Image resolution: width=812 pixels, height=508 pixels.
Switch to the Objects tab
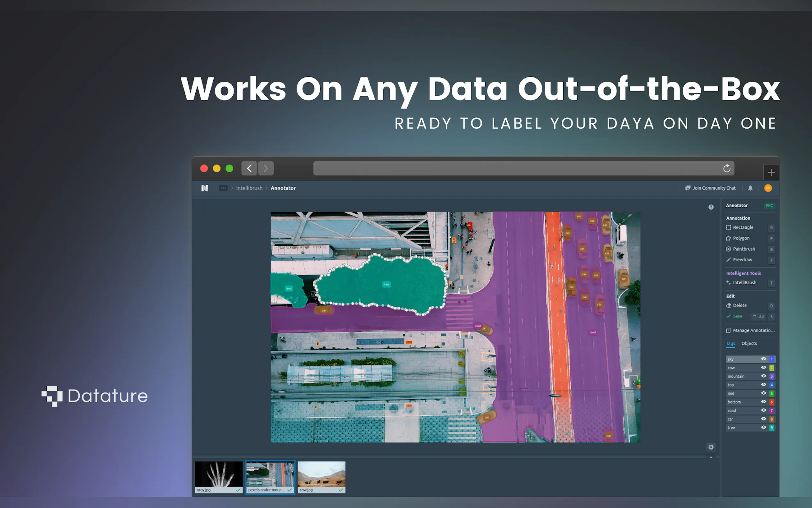[749, 343]
